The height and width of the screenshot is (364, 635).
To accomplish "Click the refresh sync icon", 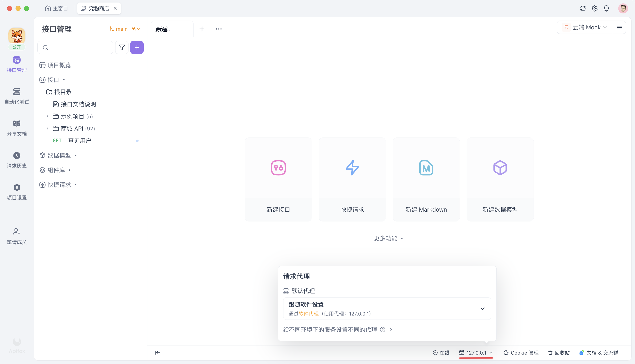I will pyautogui.click(x=583, y=8).
